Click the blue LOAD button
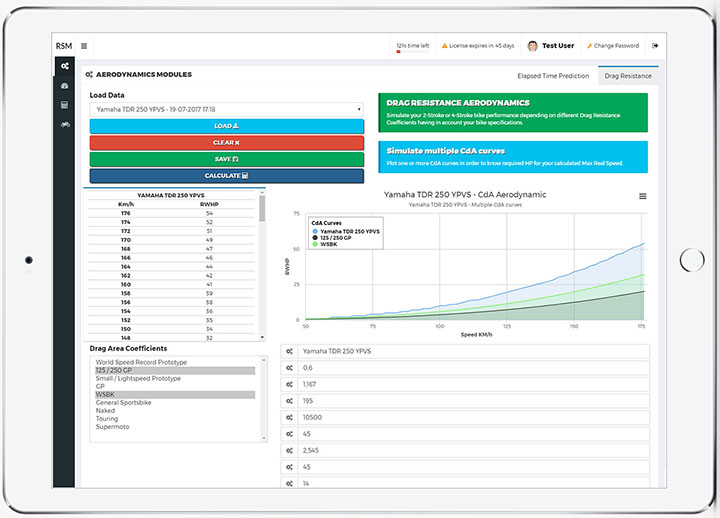Viewport: 720px width, 518px height. click(226, 126)
